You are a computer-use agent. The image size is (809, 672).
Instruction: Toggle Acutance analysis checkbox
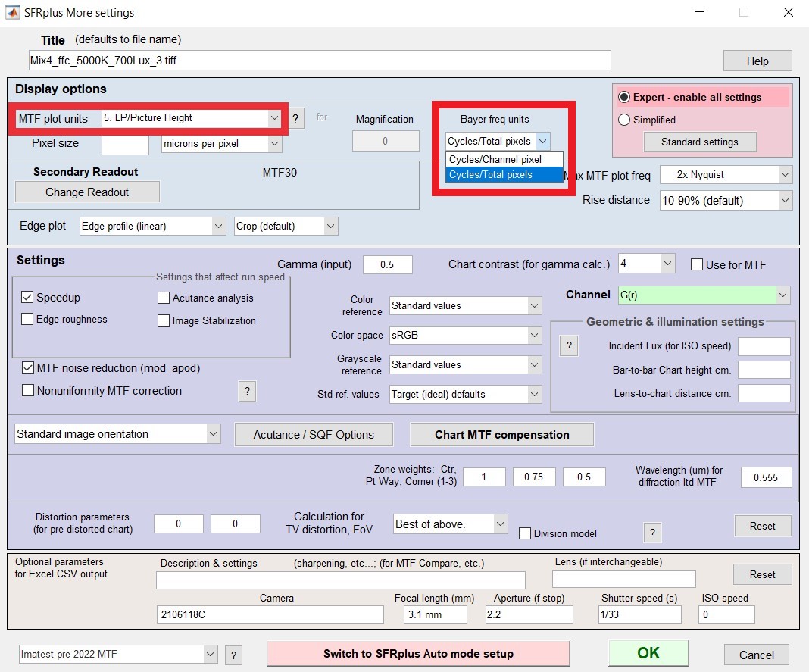pyautogui.click(x=164, y=298)
